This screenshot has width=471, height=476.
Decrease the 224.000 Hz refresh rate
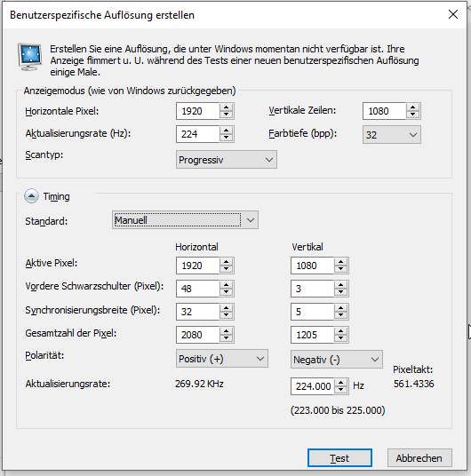click(340, 390)
